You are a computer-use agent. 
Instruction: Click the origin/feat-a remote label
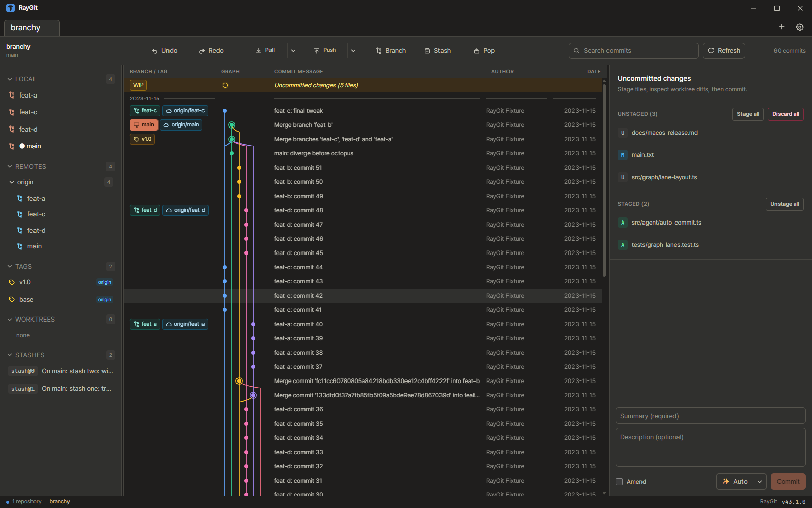coord(185,324)
